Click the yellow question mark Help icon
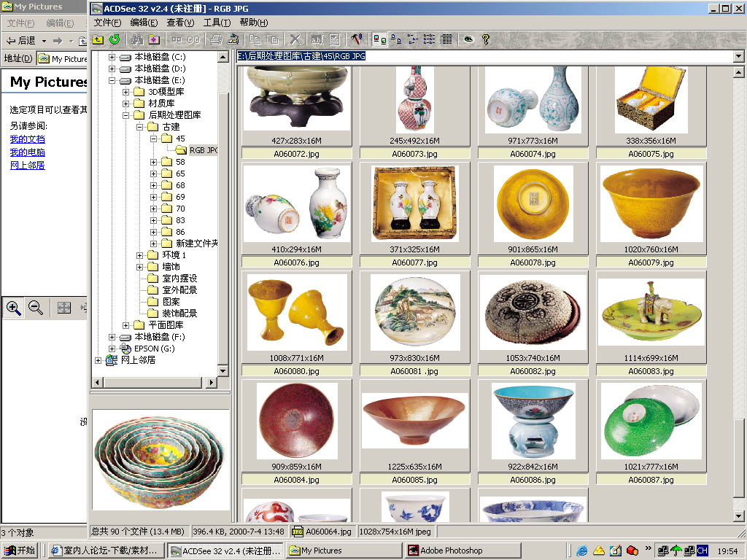This screenshot has height=560, width=747. click(x=485, y=39)
